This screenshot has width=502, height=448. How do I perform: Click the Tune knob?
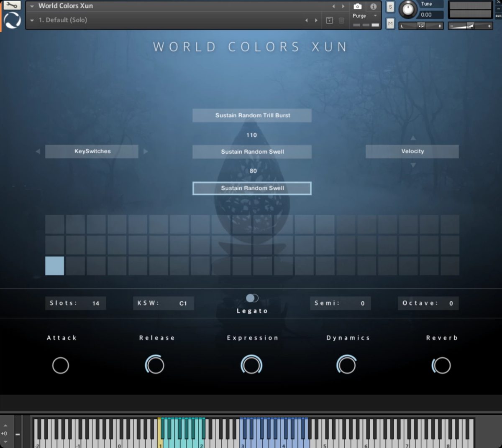pyautogui.click(x=408, y=9)
